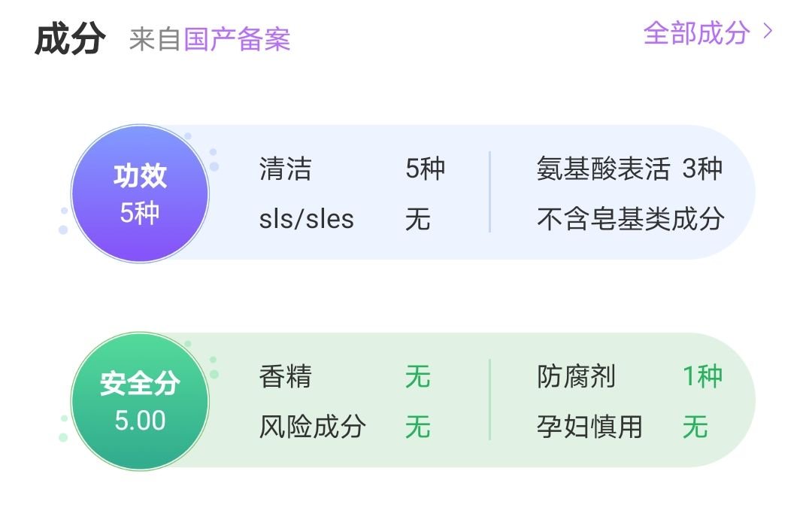Tap the 无 value for sls/sles
Viewport: 812px width, 526px height.
point(418,219)
